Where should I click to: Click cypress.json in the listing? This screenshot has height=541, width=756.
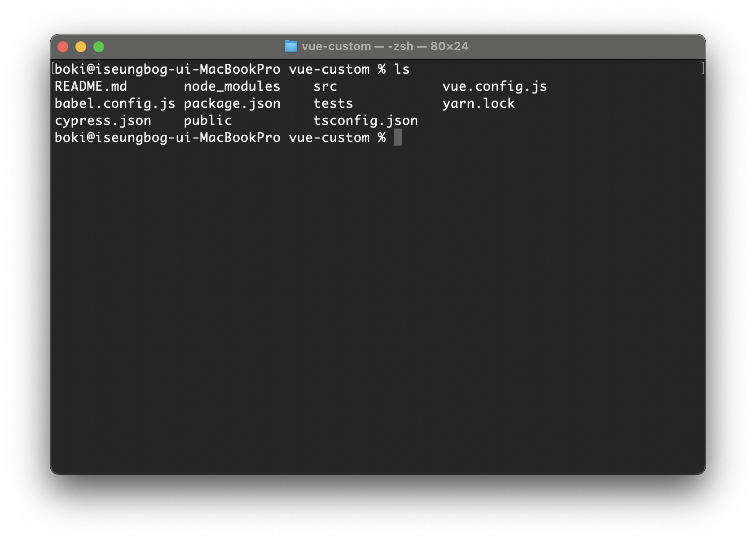103,121
